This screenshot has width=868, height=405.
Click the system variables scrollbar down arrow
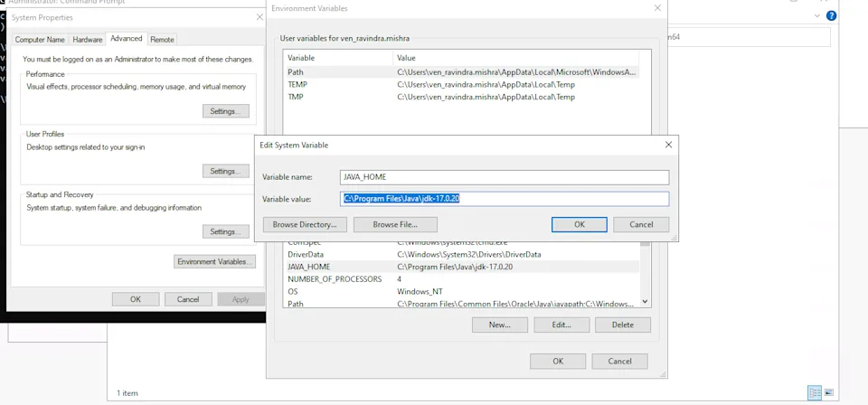[x=645, y=302]
